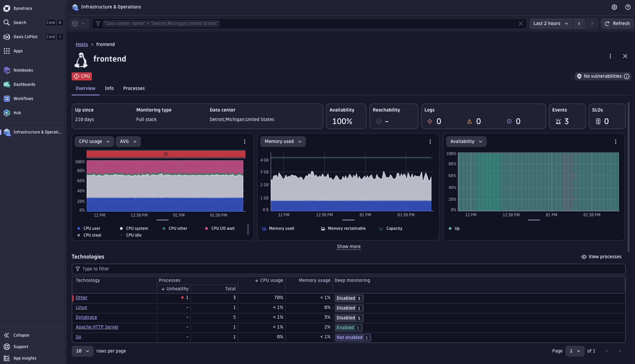Toggle CPU system legend series

click(x=134, y=228)
